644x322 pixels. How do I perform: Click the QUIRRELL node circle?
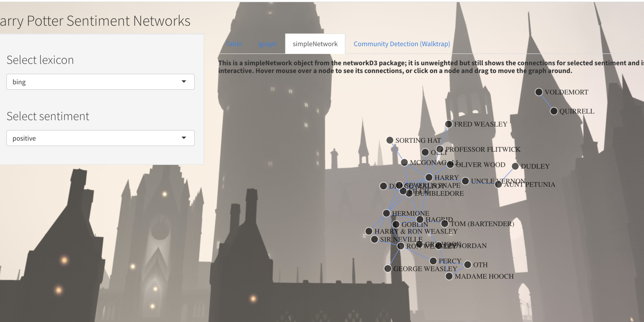click(x=554, y=111)
